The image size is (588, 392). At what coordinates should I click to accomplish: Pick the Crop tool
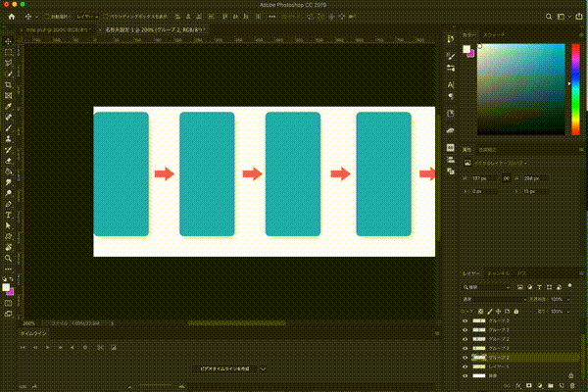tap(9, 84)
